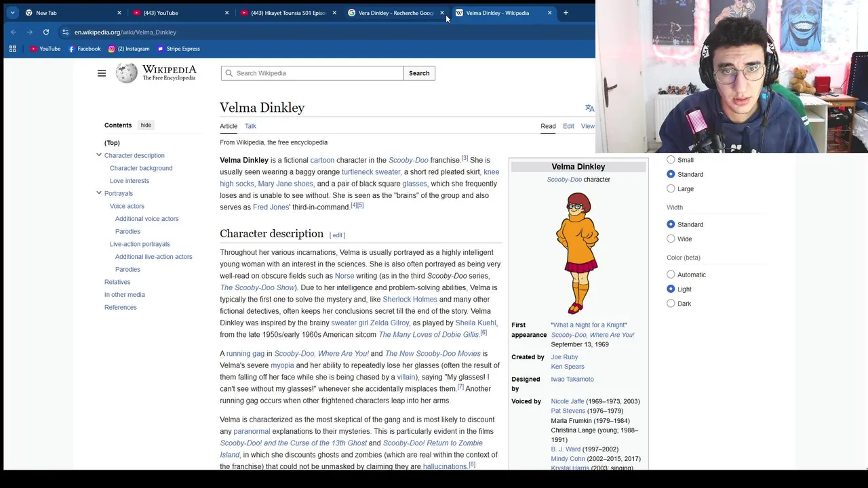Open the tab search dropdown arrow
The image size is (868, 488).
12,13
